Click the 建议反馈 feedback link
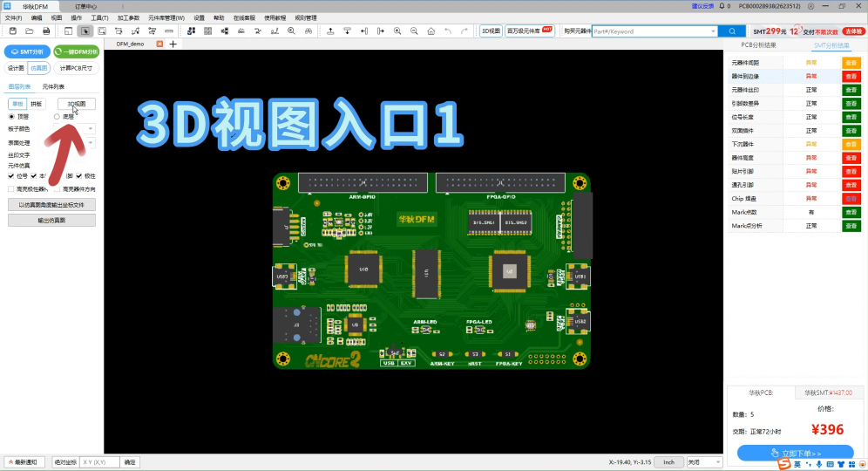The image size is (868, 471). point(702,6)
